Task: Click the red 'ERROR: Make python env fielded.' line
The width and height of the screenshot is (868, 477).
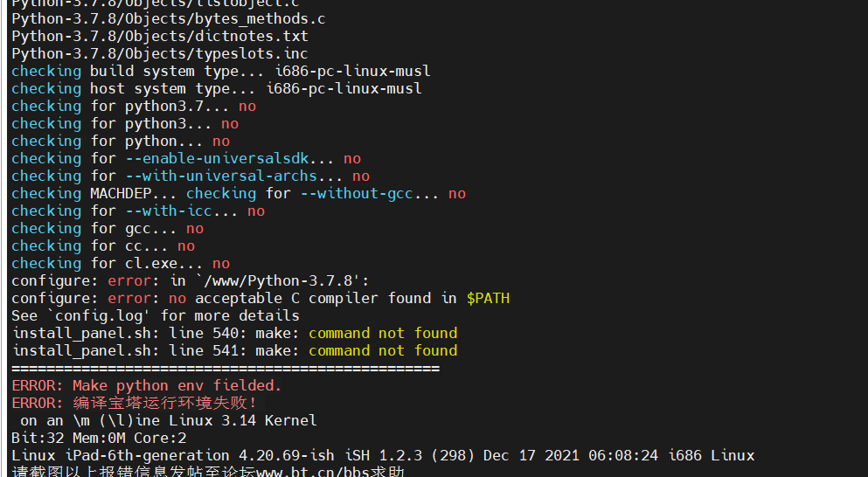Action: 147,385
